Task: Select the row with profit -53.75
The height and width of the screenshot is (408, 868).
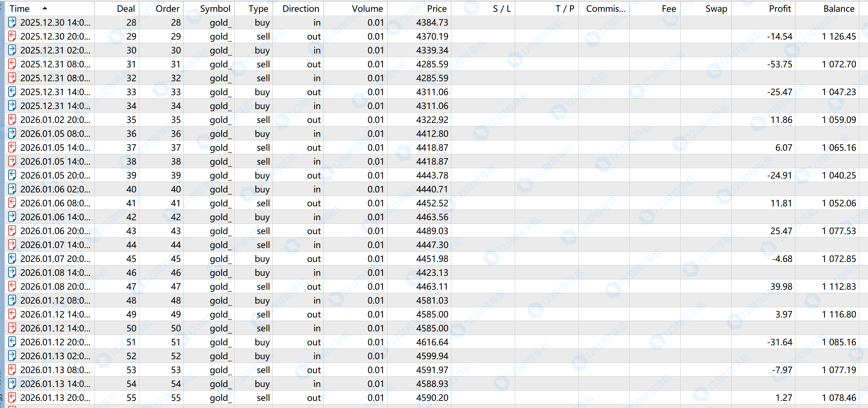Action: [x=779, y=64]
